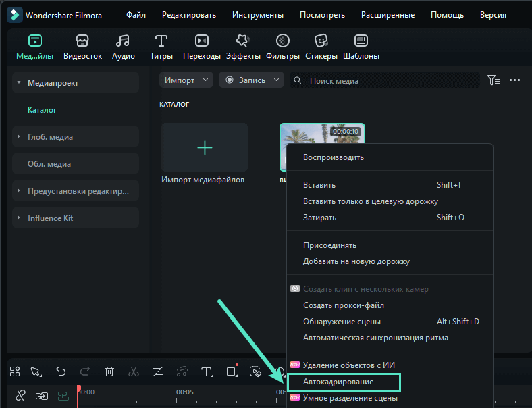Open the Помощь menu

pos(447,15)
